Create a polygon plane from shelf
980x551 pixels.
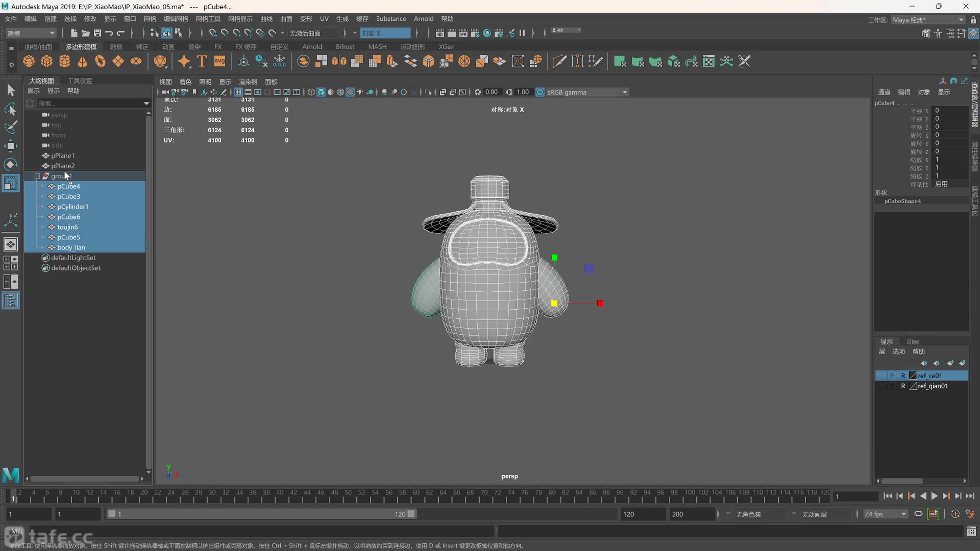(118, 61)
